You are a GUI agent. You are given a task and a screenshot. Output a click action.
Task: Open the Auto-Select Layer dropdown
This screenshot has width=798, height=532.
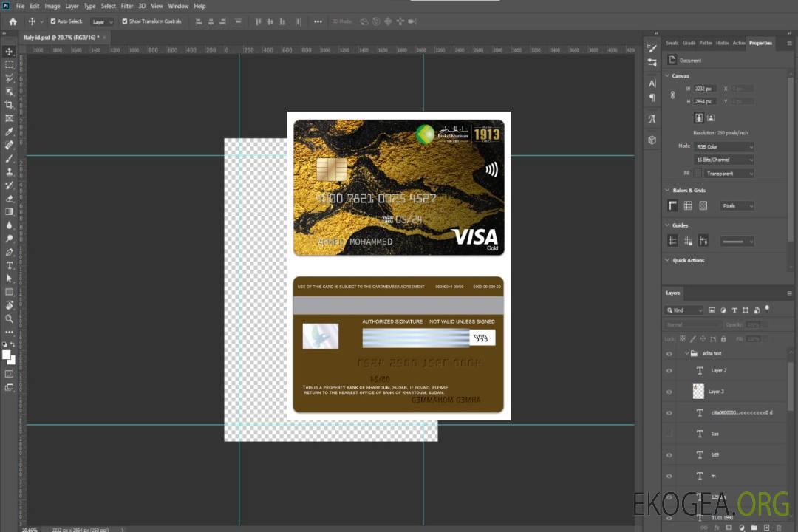point(102,21)
